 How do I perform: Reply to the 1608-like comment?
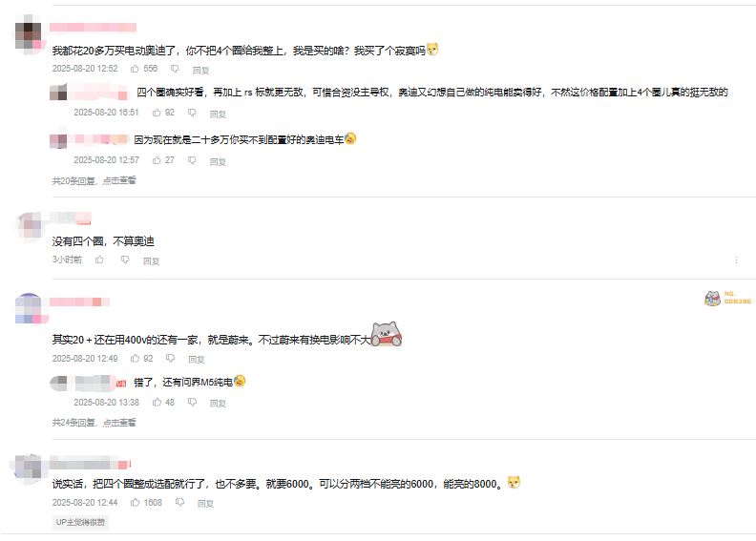pyautogui.click(x=205, y=504)
